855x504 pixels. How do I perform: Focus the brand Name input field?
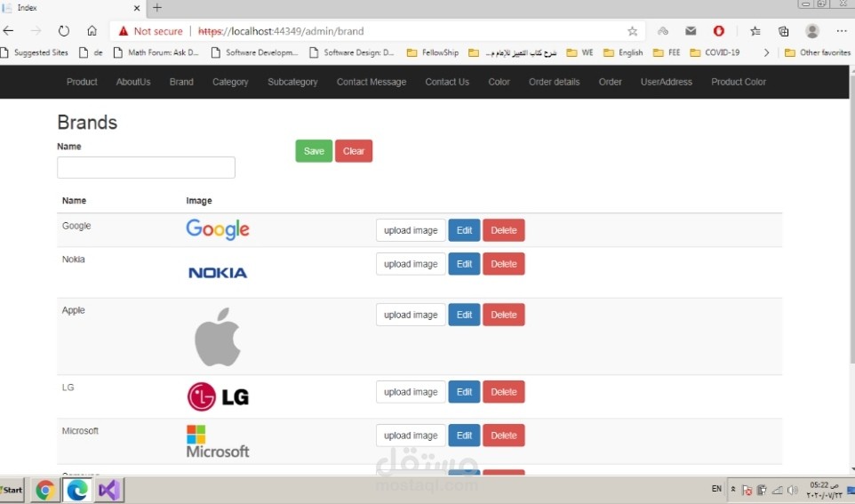coord(146,167)
